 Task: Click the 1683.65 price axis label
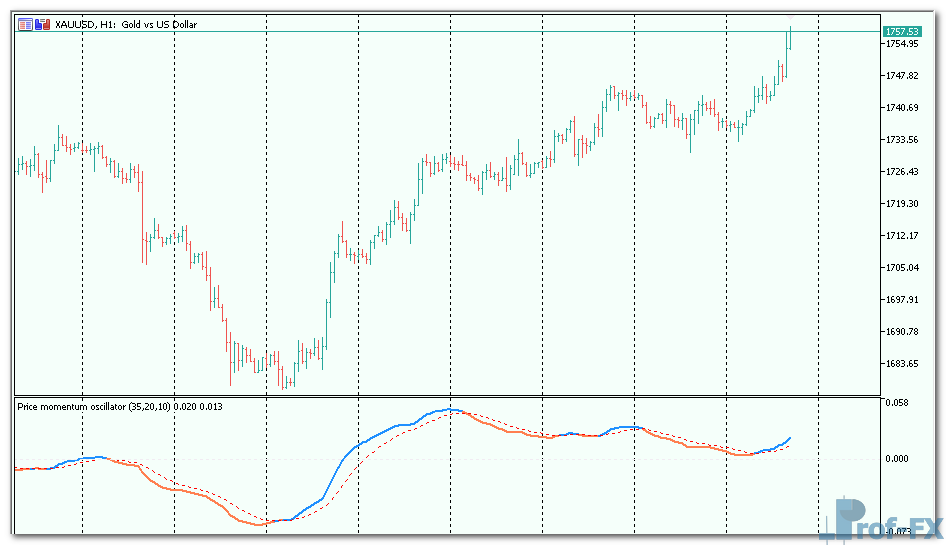click(x=901, y=364)
